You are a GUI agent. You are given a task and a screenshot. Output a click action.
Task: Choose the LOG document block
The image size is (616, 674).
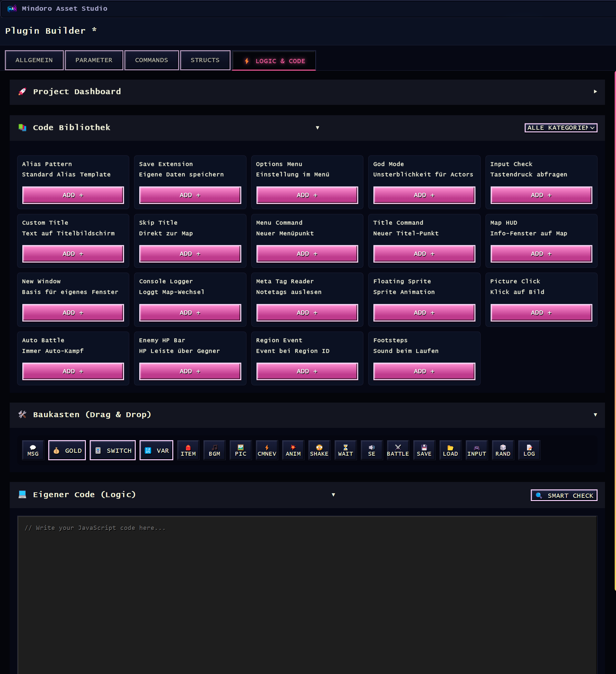529,450
